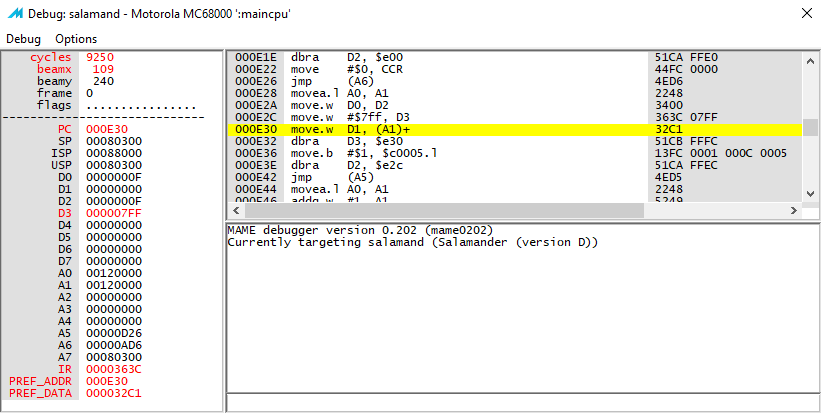The height and width of the screenshot is (413, 821).
Task: Click the disassembly vertical scrollbar thumb
Action: click(x=810, y=127)
